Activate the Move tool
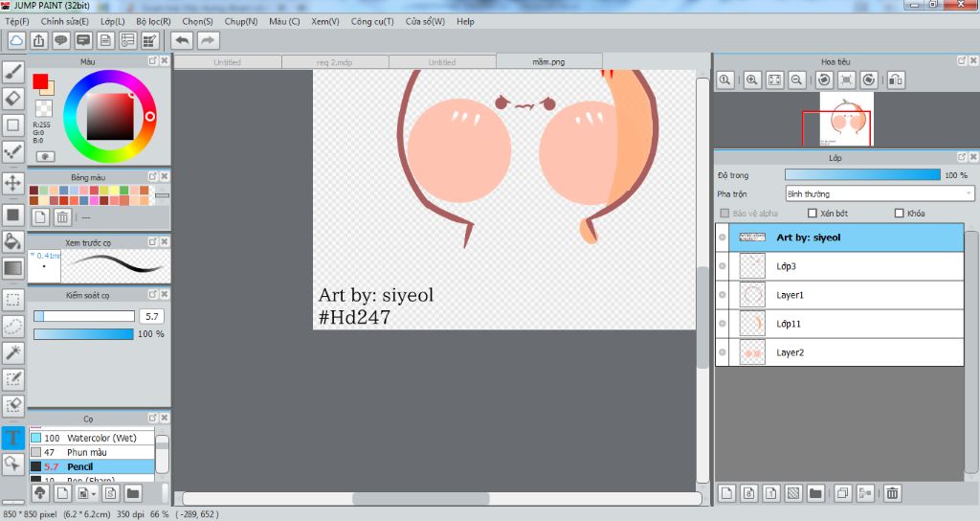The width and height of the screenshot is (980, 521). [13, 183]
